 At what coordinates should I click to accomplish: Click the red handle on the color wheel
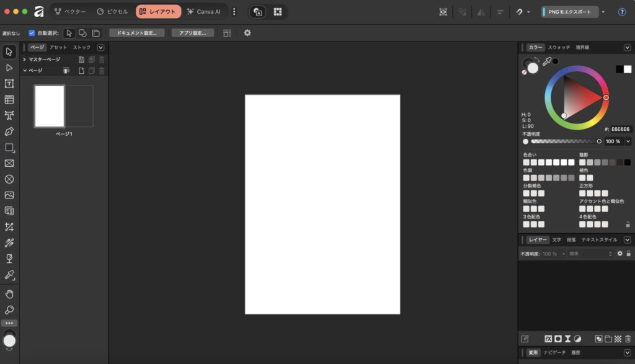[x=606, y=97]
